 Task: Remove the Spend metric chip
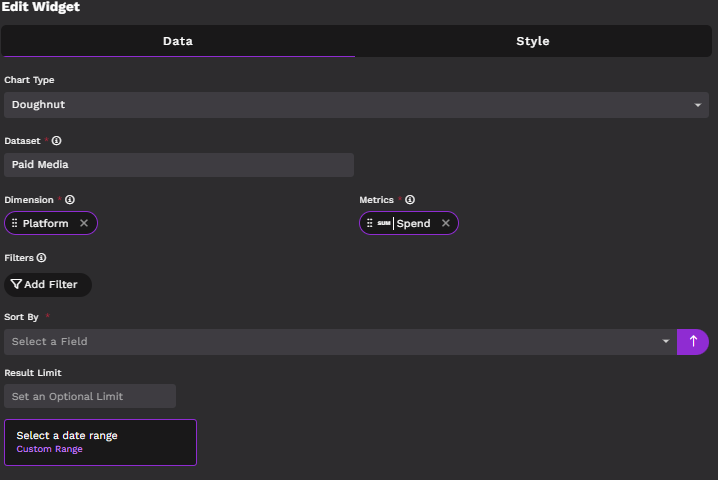[x=446, y=223]
